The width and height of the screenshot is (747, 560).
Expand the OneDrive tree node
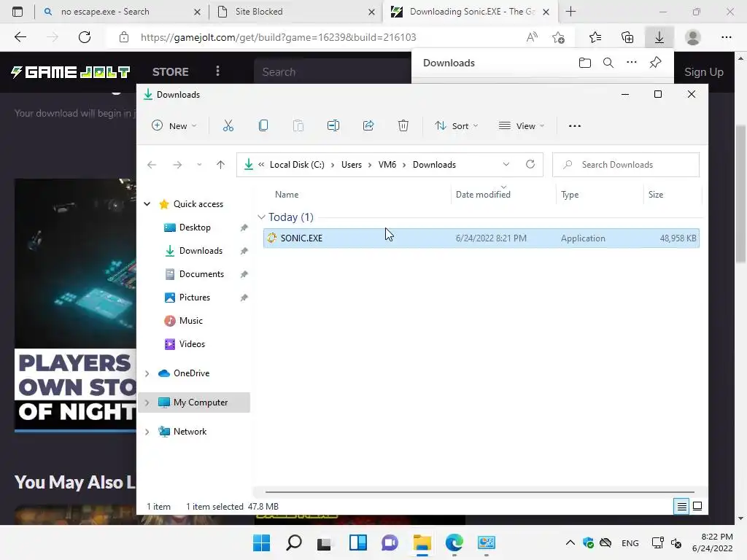coord(147,373)
